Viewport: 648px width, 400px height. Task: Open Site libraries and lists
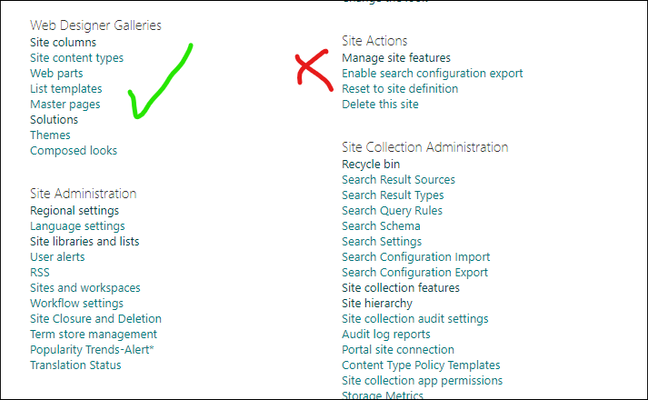[x=84, y=241]
